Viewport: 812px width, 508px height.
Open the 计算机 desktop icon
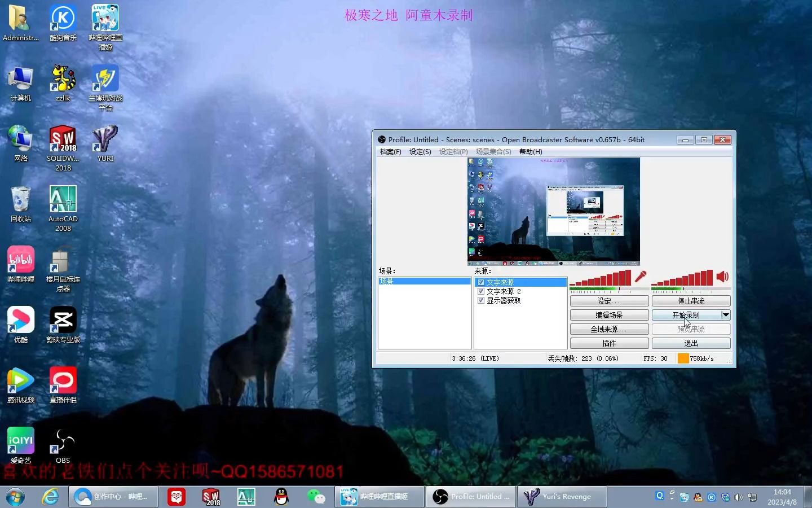[x=21, y=84]
